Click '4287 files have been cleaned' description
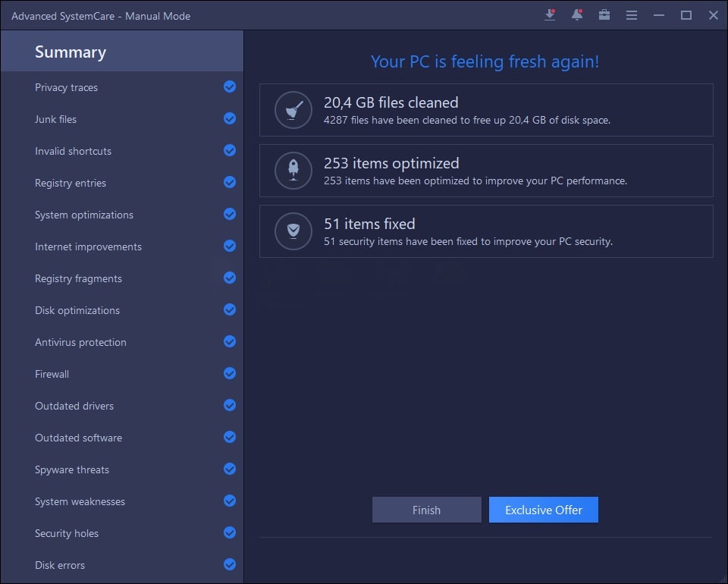 click(x=467, y=121)
